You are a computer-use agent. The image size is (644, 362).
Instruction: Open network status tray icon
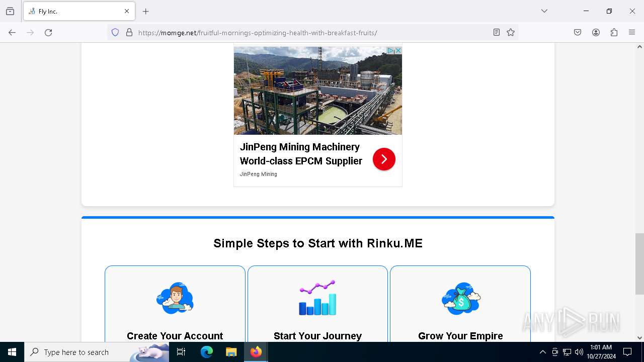567,352
